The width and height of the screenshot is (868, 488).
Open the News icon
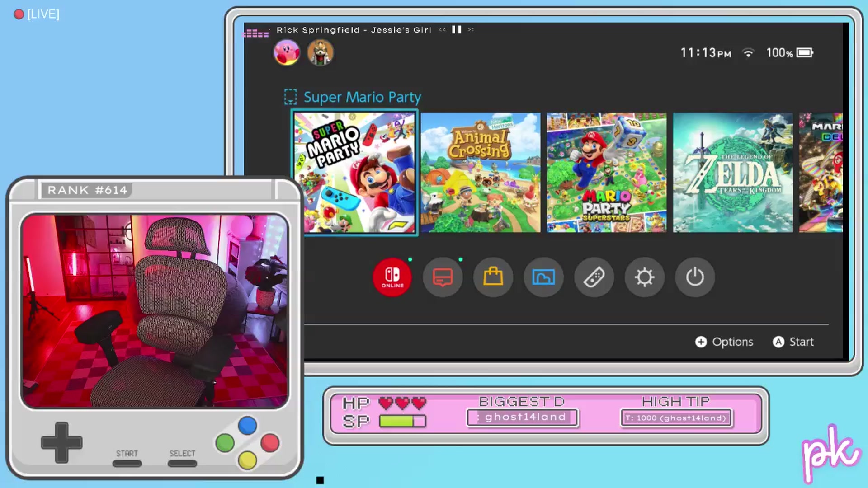point(443,277)
